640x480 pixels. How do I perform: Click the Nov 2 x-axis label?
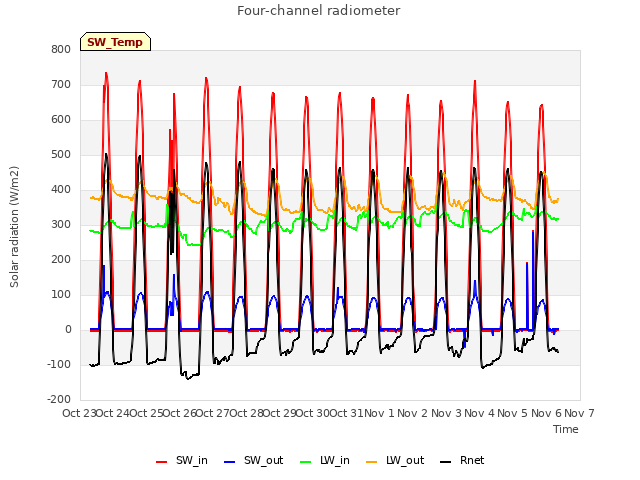coord(413,413)
